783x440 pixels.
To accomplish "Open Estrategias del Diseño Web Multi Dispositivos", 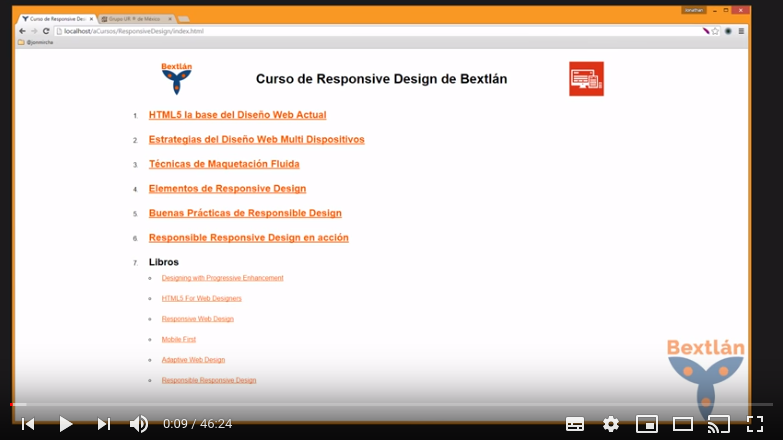I will click(257, 139).
